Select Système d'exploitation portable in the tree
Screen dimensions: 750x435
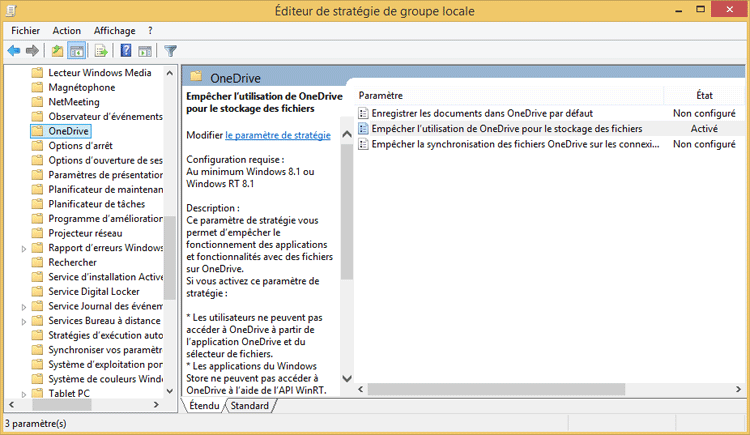pyautogui.click(x=105, y=364)
